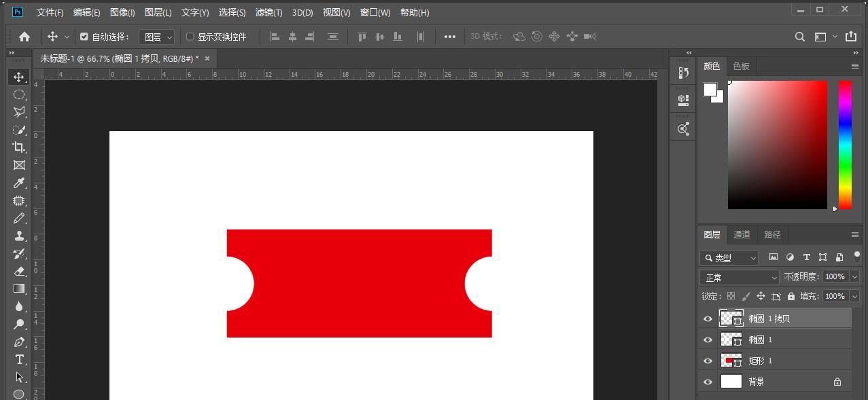Click the rainbow hue slider bar
The width and height of the screenshot is (868, 400).
pos(845,145)
